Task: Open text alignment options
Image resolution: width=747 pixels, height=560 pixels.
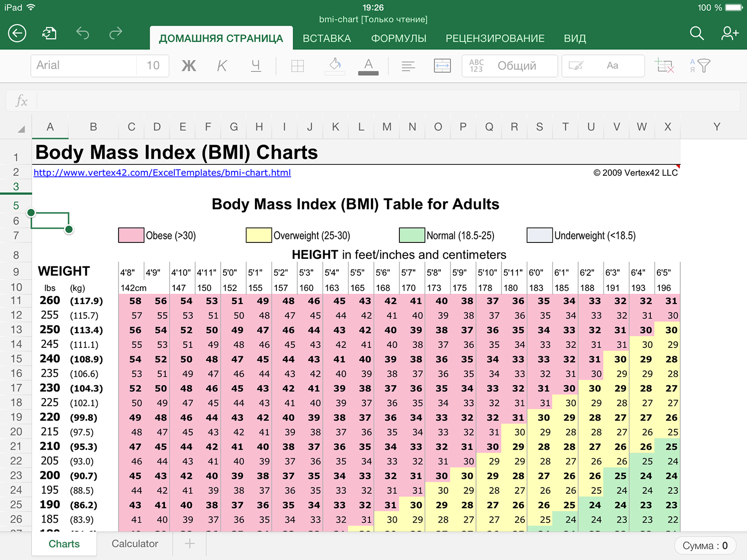Action: point(408,66)
